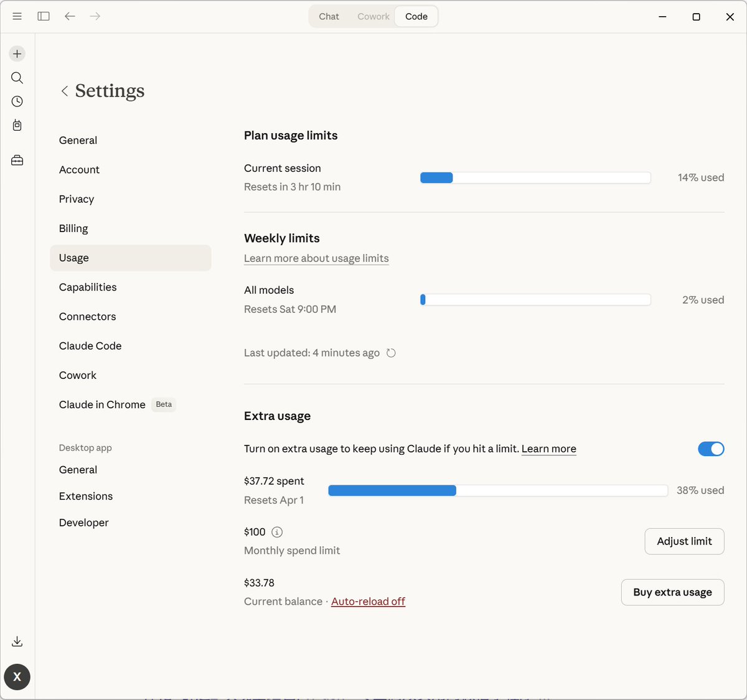The image size is (747, 700).
Task: Select the Usage settings item
Action: 131,258
